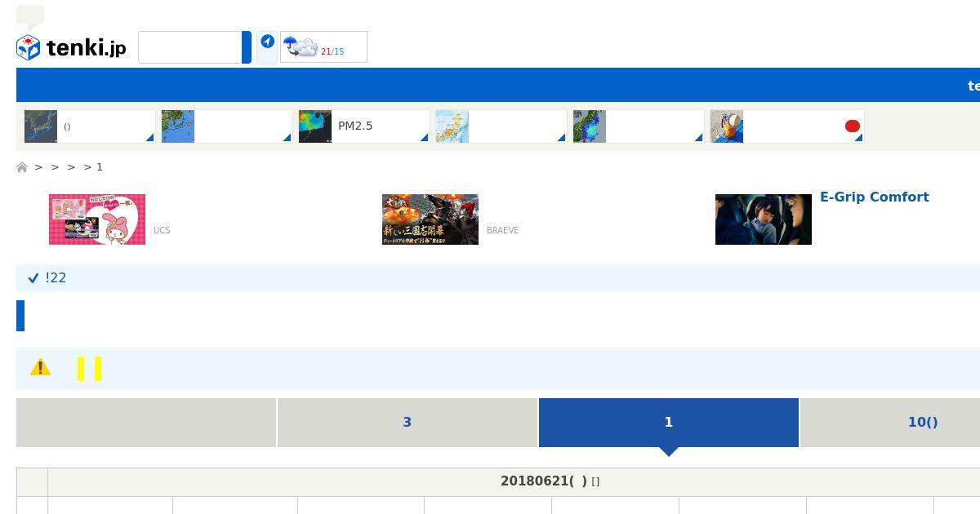The height and width of the screenshot is (514, 980).
Task: Click the home icon in breadcrumb
Action: (x=22, y=167)
